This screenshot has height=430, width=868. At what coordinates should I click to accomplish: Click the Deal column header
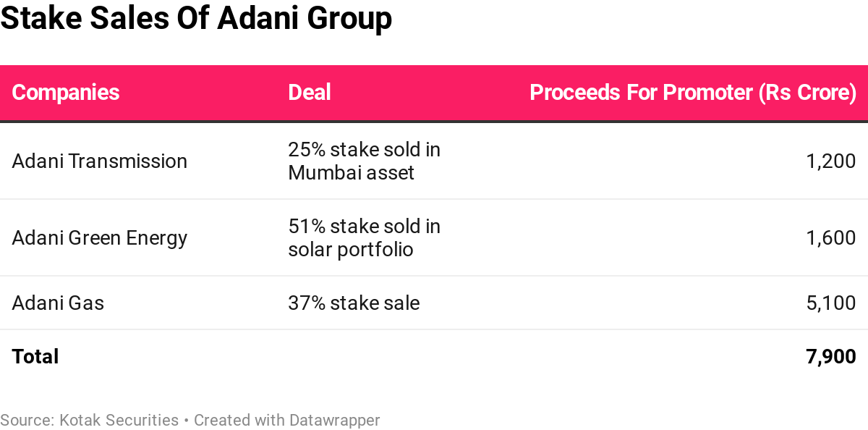click(x=310, y=93)
